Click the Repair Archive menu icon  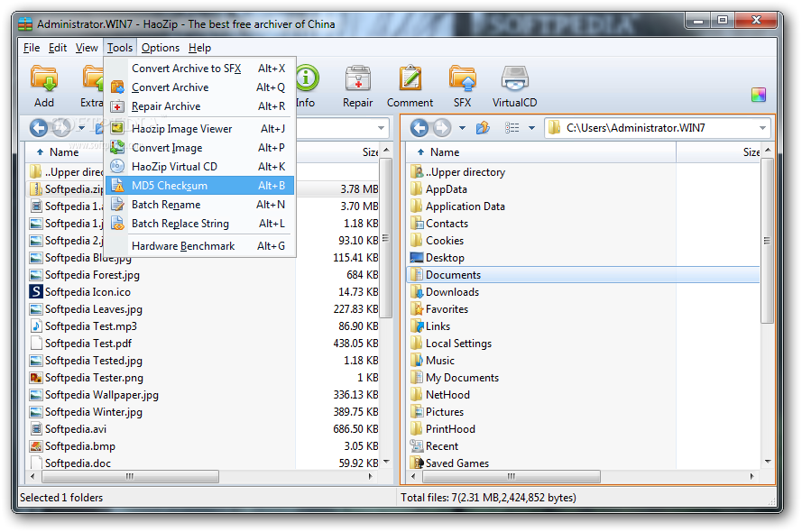click(117, 106)
